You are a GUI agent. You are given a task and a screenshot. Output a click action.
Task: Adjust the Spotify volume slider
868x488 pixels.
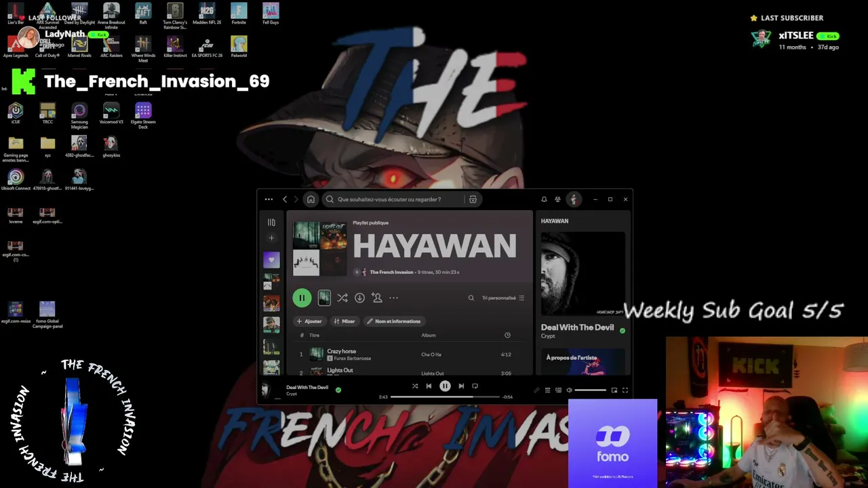coord(590,390)
